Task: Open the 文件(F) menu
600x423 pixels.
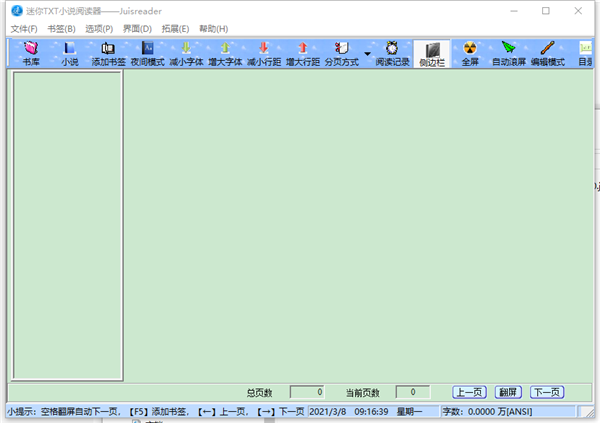Action: tap(24, 29)
